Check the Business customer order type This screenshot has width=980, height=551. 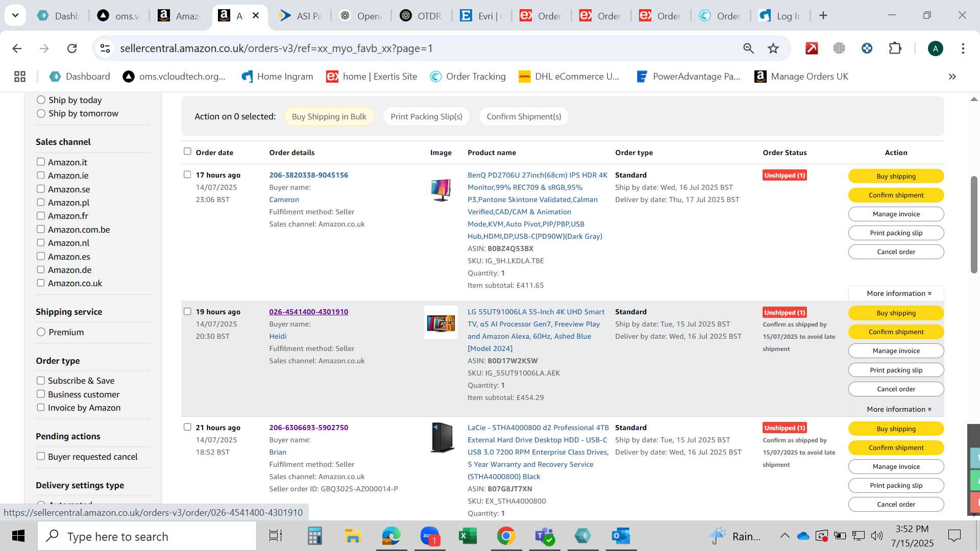(x=41, y=394)
